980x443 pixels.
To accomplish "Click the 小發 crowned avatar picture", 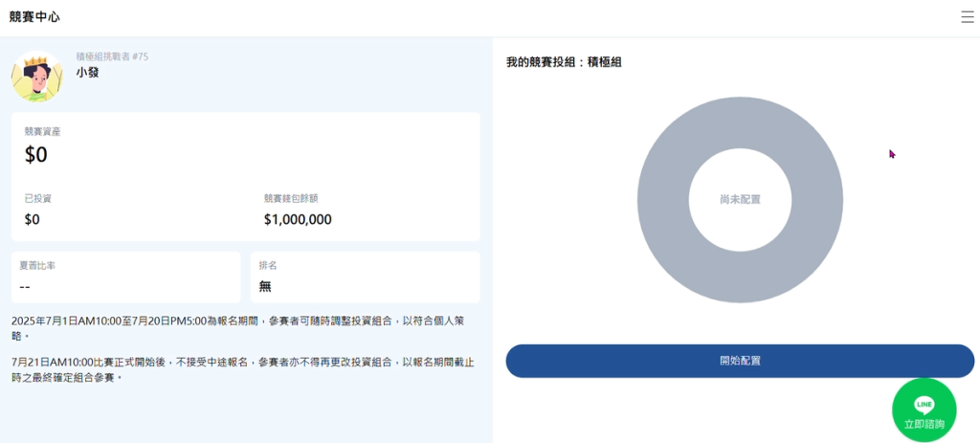I will click(37, 77).
